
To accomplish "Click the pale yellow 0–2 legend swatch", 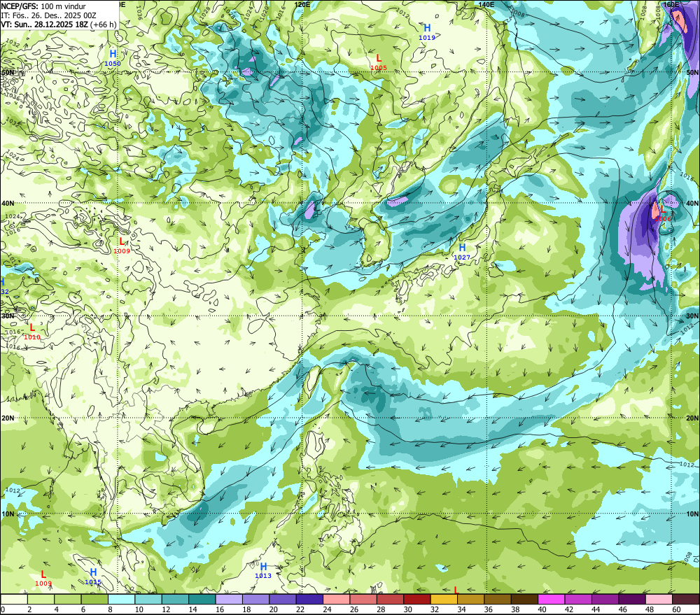I will pos(14,599).
